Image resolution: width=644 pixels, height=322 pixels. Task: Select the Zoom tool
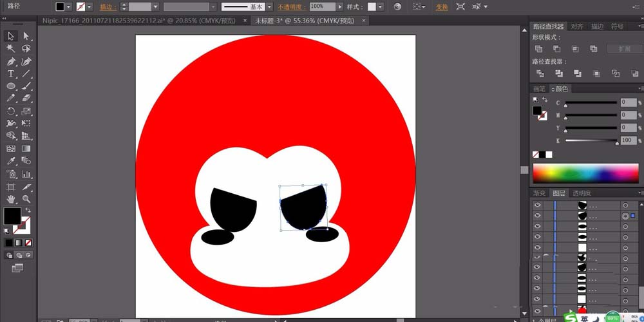pyautogui.click(x=26, y=199)
